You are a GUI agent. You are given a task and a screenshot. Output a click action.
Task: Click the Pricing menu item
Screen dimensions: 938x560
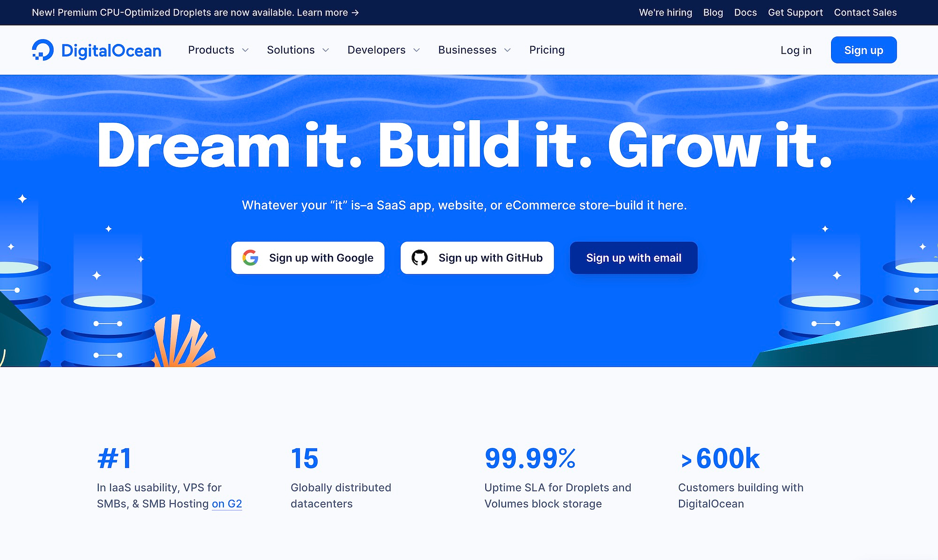coord(546,50)
